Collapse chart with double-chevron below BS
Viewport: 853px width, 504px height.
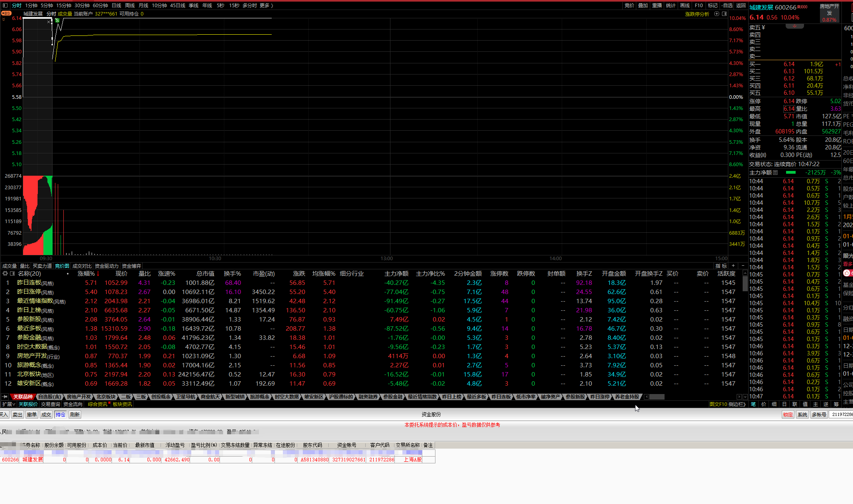[4, 19]
